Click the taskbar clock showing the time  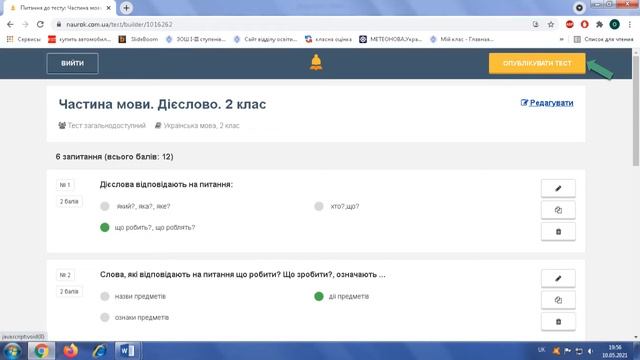pyautogui.click(x=615, y=351)
